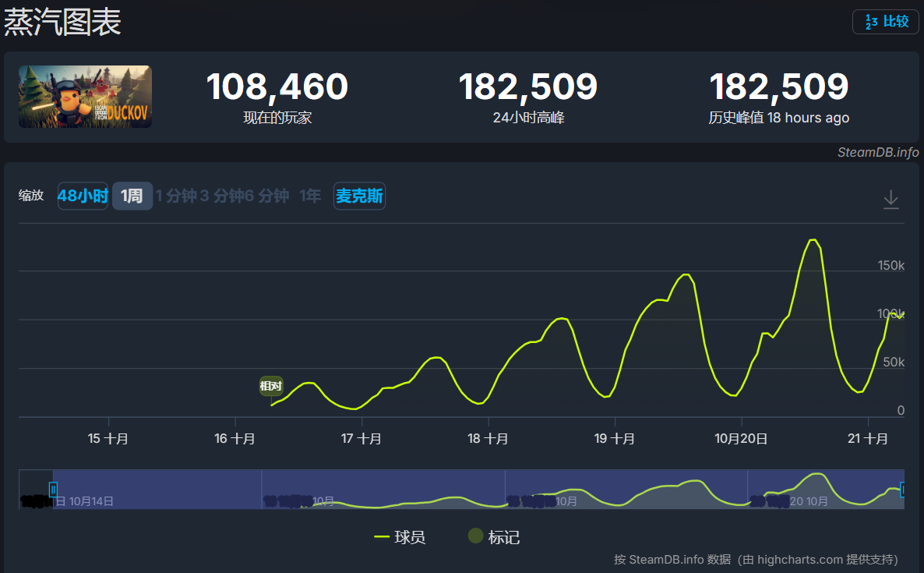Click the 50k y-axis label
This screenshot has height=573, width=924.
tap(894, 362)
